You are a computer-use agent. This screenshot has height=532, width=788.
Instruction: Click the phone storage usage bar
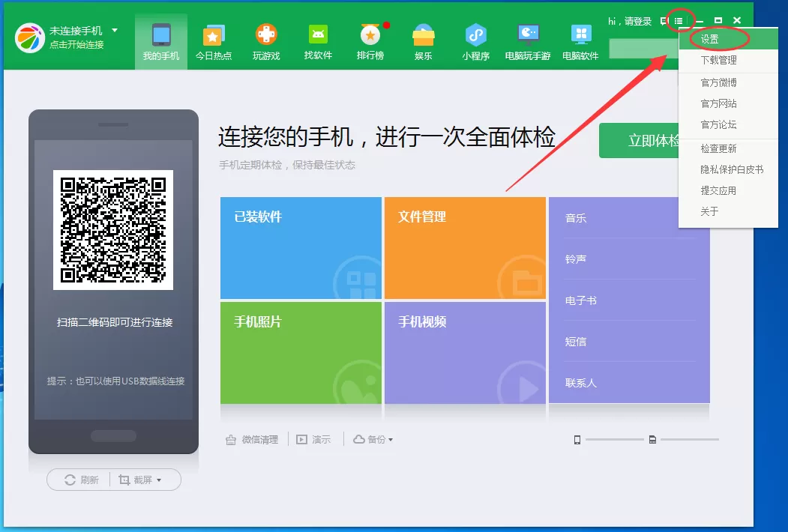[614, 440]
